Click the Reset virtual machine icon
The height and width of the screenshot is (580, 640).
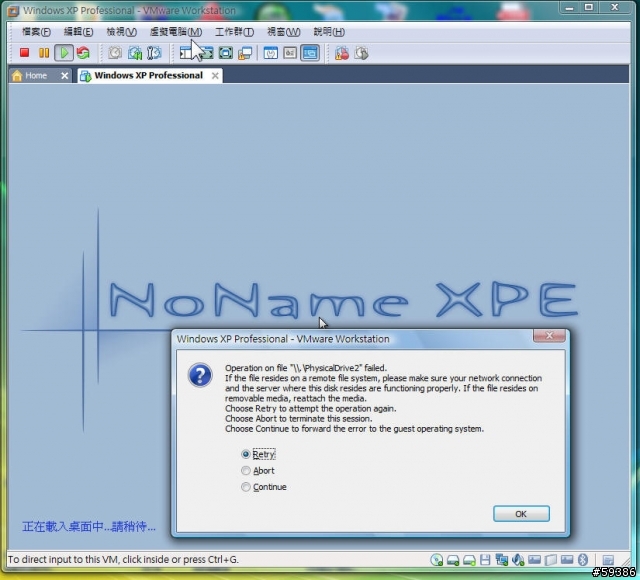pos(83,53)
